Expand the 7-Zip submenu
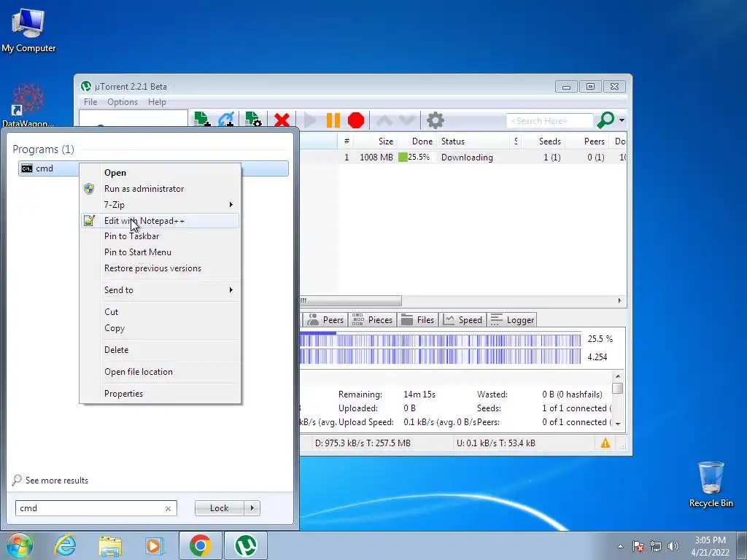The height and width of the screenshot is (560, 747). click(x=160, y=205)
